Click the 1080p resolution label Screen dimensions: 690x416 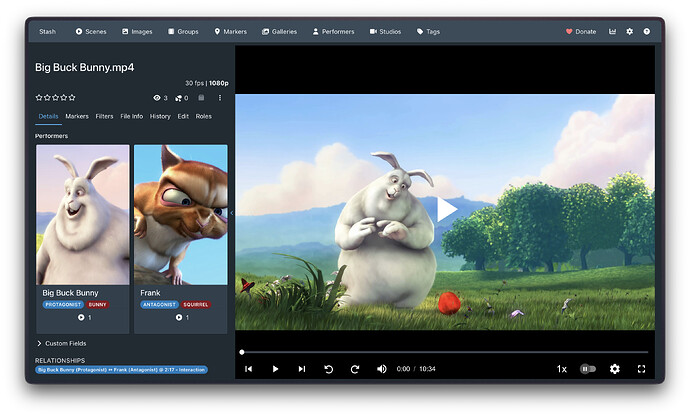point(219,83)
